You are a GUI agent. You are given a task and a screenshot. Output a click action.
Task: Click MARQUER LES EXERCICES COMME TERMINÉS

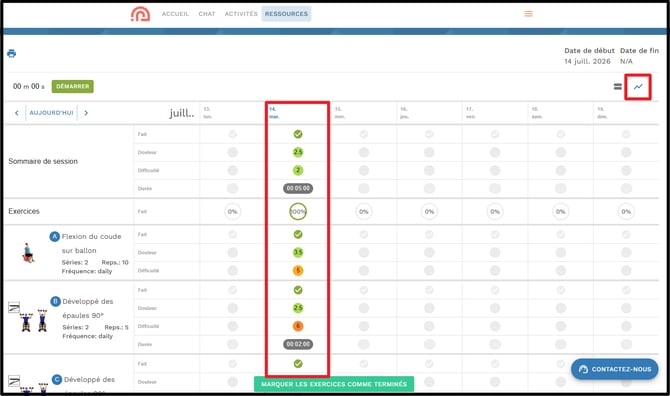point(334,384)
